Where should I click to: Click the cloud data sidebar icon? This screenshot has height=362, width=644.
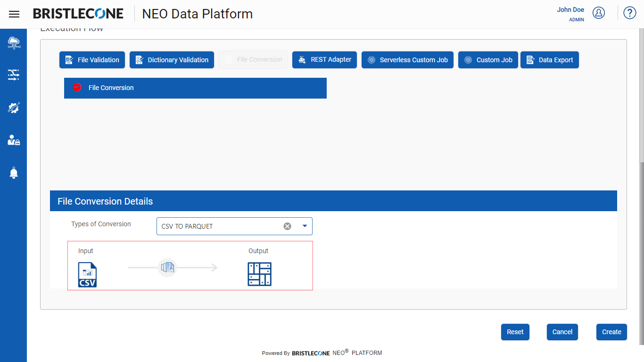pyautogui.click(x=14, y=43)
